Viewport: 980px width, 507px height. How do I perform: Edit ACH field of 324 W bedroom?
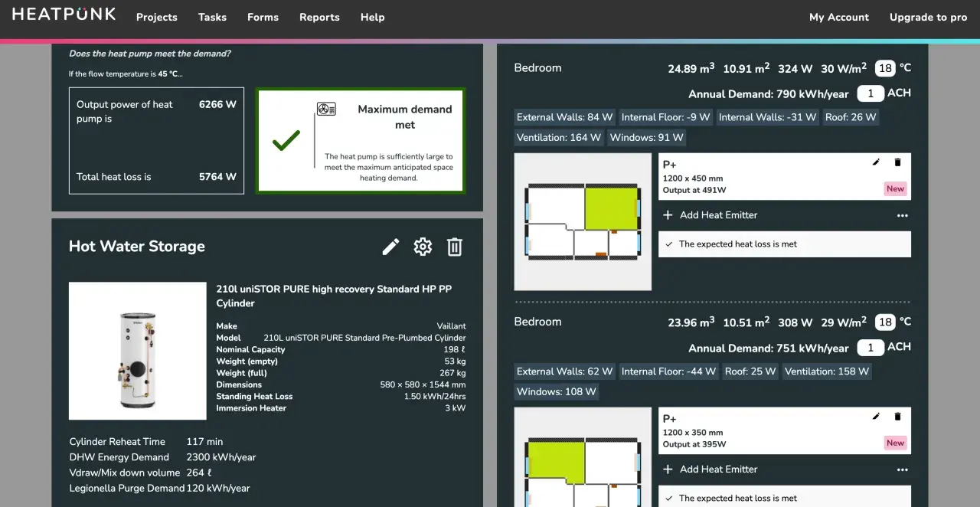pyautogui.click(x=871, y=93)
